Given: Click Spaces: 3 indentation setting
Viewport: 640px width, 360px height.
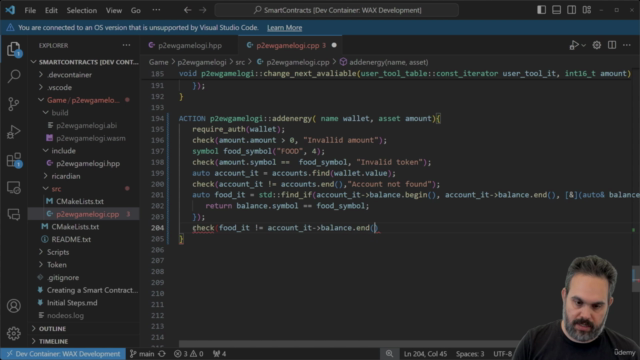Looking at the screenshot, I should [470, 354].
